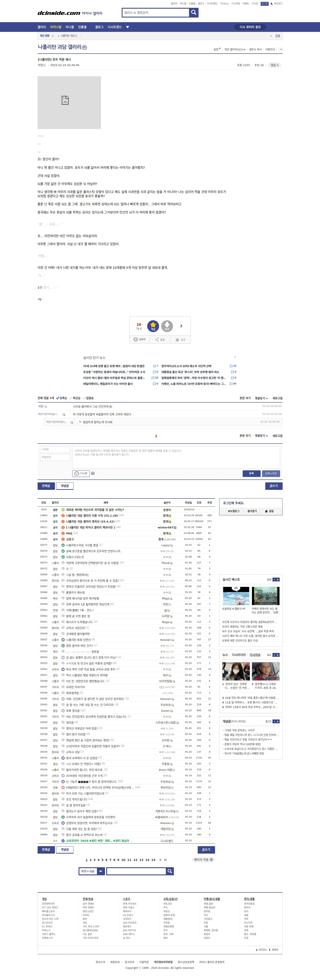Screen dimensions: 320x980
Task: Toggle 야간모드 at the top right
Action: click(277, 3)
